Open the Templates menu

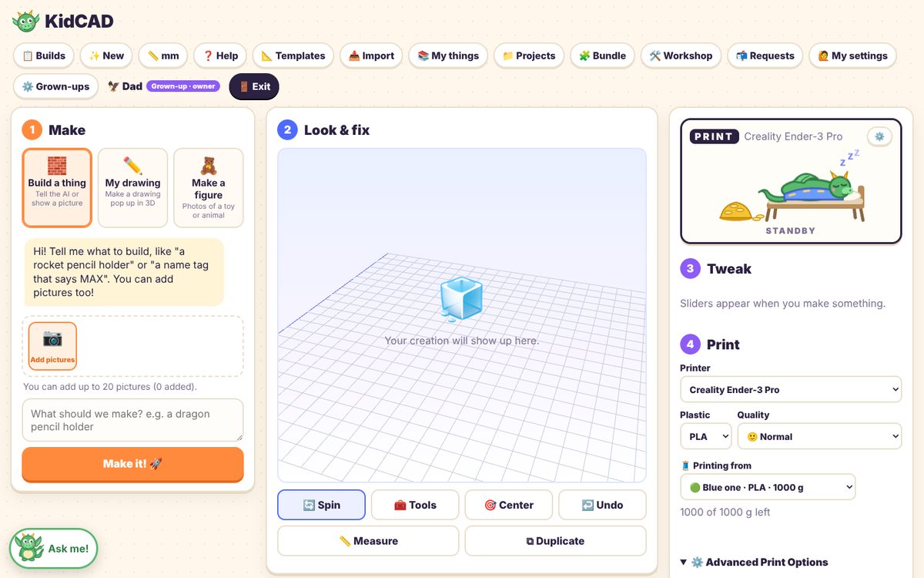[293, 55]
